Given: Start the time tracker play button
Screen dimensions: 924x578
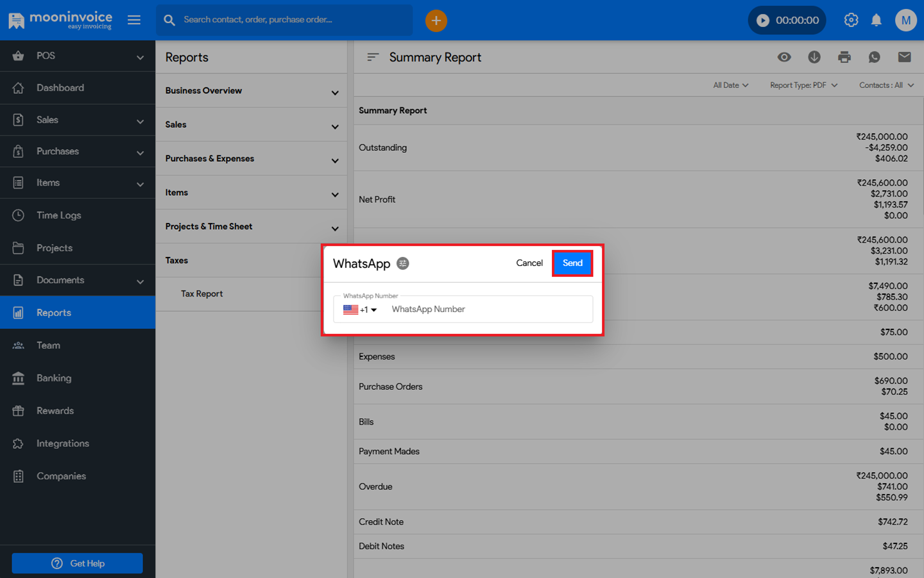Looking at the screenshot, I should click(x=762, y=21).
